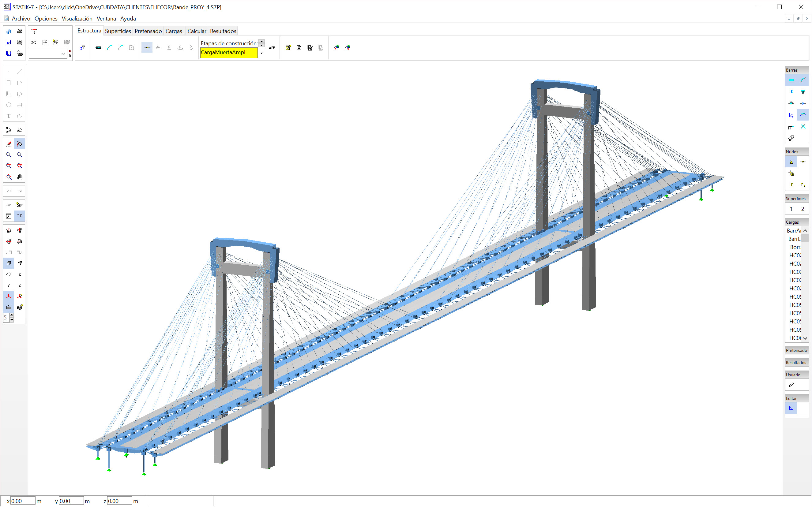Screen dimensions: 812x507
Task: Click the zoom out magnifier tool
Action: point(20,155)
